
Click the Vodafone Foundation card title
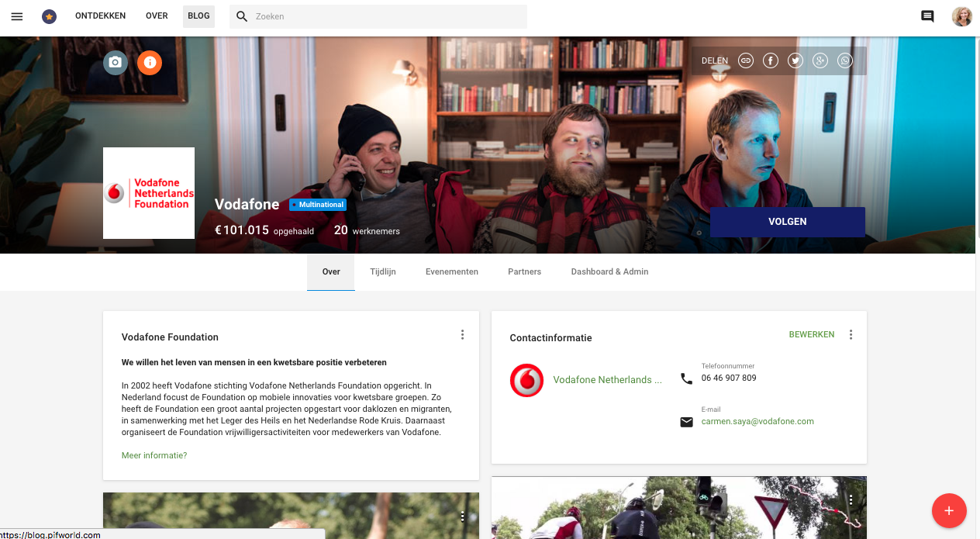coord(170,337)
